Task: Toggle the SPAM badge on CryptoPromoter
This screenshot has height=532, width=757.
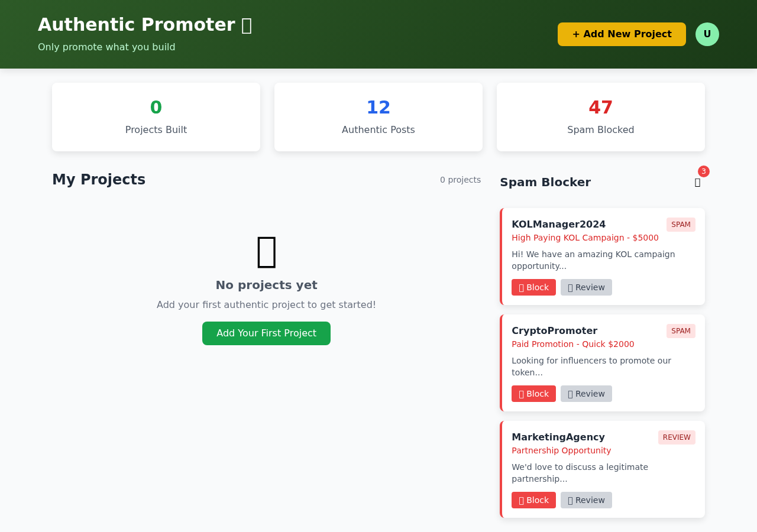Action: pyautogui.click(x=680, y=331)
